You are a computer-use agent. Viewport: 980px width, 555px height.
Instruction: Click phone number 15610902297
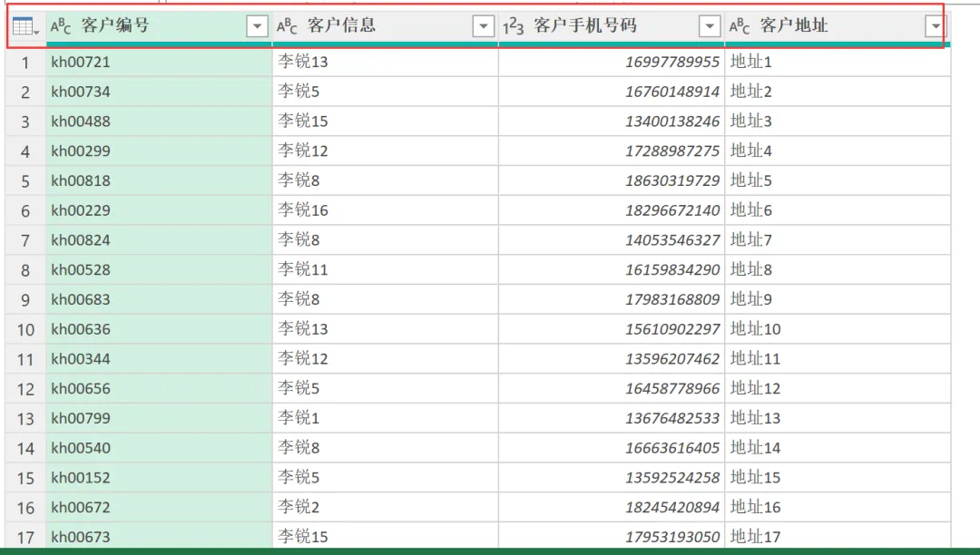[x=672, y=329]
